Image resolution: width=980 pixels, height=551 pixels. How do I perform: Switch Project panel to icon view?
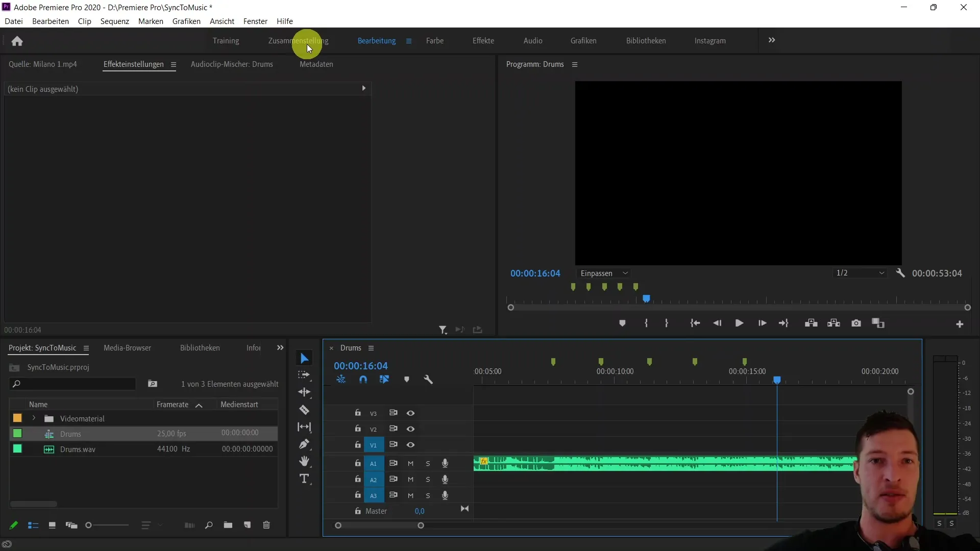[52, 525]
